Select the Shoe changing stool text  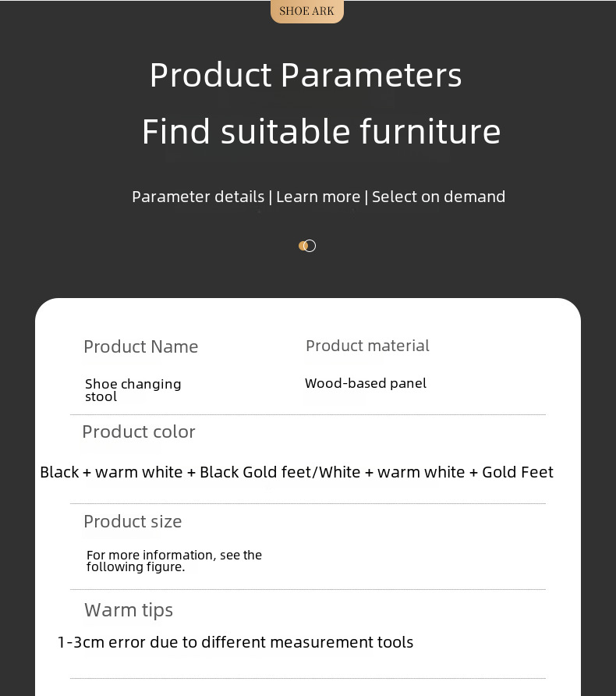(133, 390)
